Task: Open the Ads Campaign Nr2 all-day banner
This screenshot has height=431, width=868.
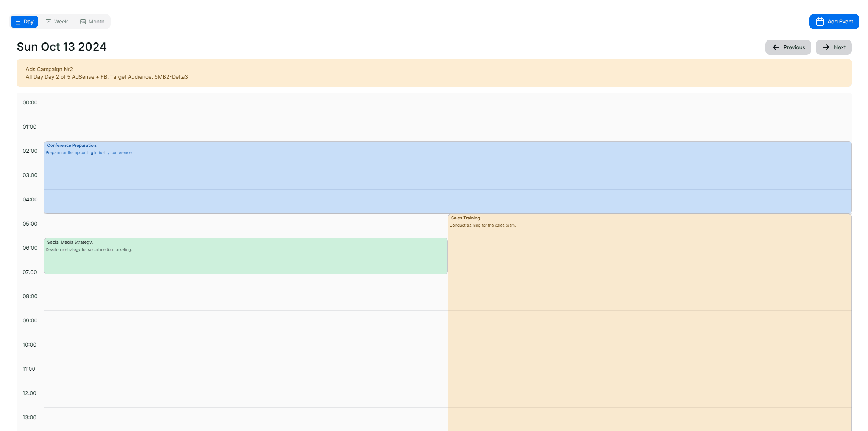Action: point(433,73)
